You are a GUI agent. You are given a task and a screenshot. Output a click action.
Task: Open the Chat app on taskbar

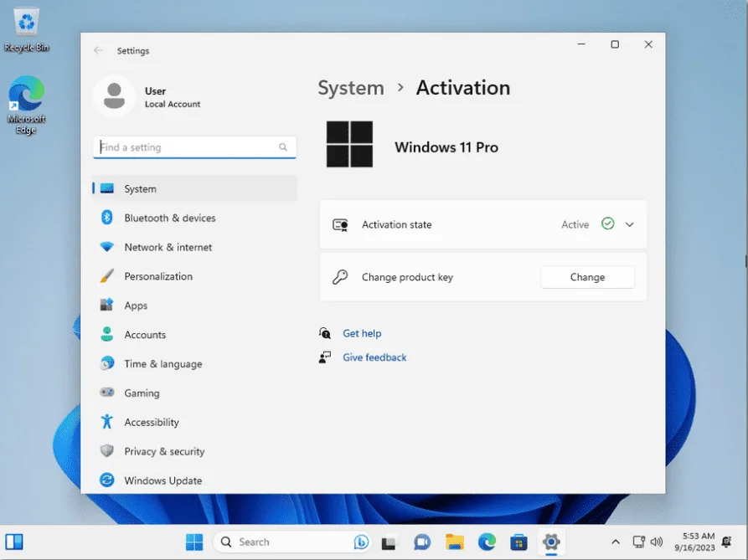point(421,542)
